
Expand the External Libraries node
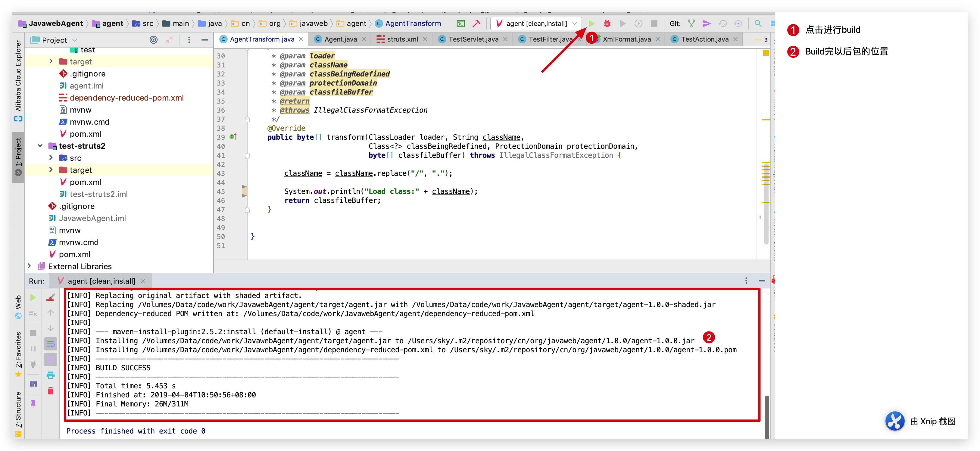pos(29,266)
